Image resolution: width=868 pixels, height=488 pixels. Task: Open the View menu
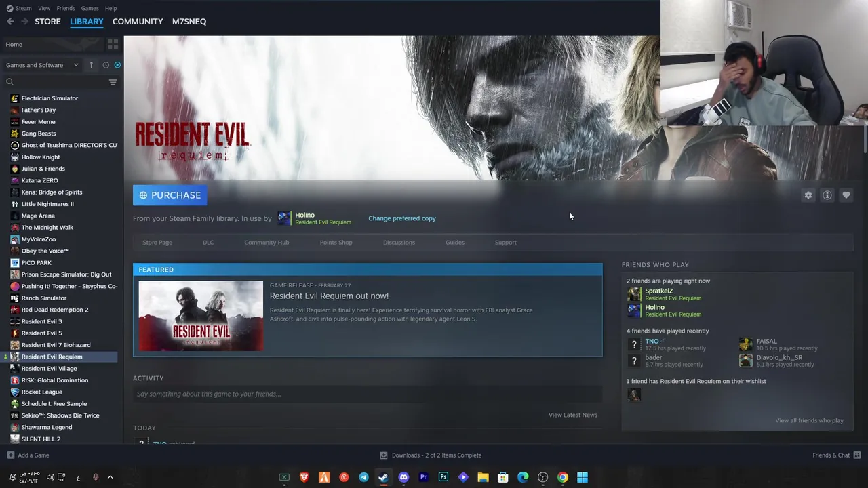coord(44,8)
